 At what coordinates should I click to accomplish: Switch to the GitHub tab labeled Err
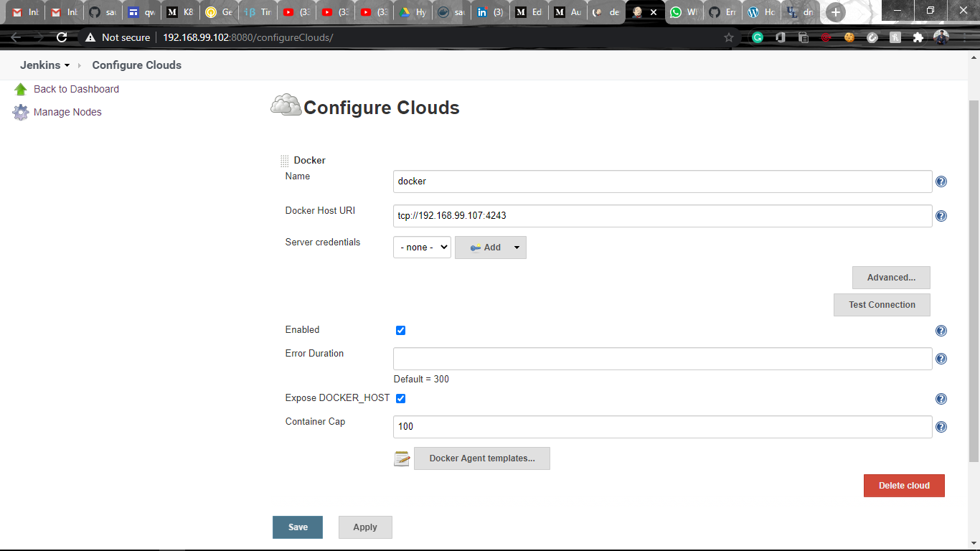point(722,12)
